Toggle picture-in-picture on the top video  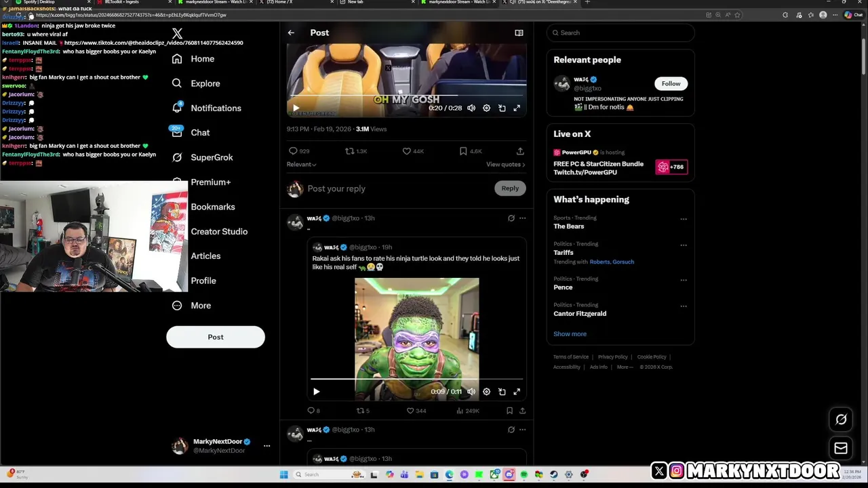(502, 108)
